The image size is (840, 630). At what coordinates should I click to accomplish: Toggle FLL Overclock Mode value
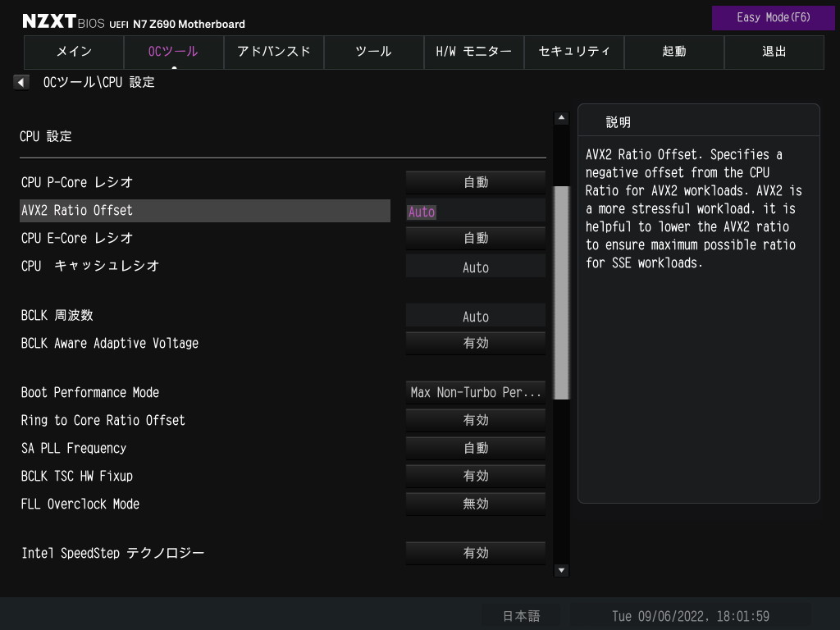point(476,504)
